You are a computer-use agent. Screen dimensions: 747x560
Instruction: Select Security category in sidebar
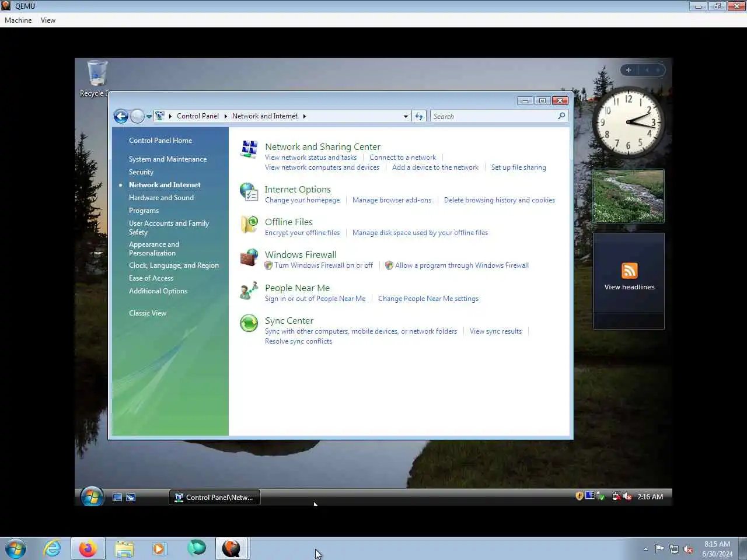tap(141, 172)
